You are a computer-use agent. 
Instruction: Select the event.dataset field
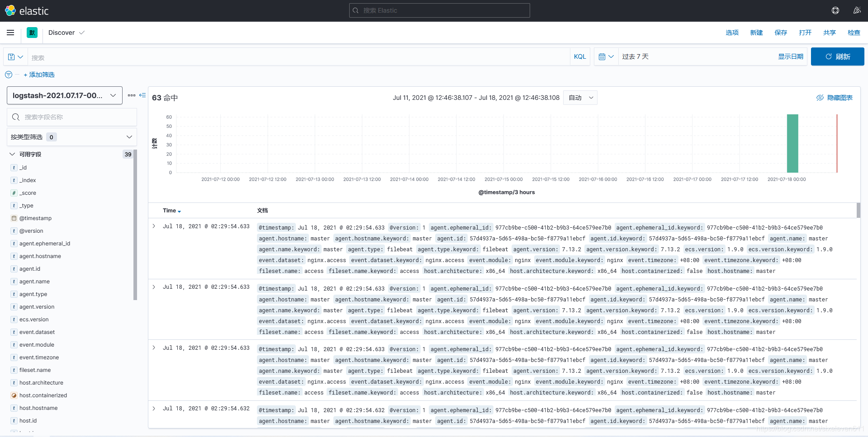coord(37,332)
